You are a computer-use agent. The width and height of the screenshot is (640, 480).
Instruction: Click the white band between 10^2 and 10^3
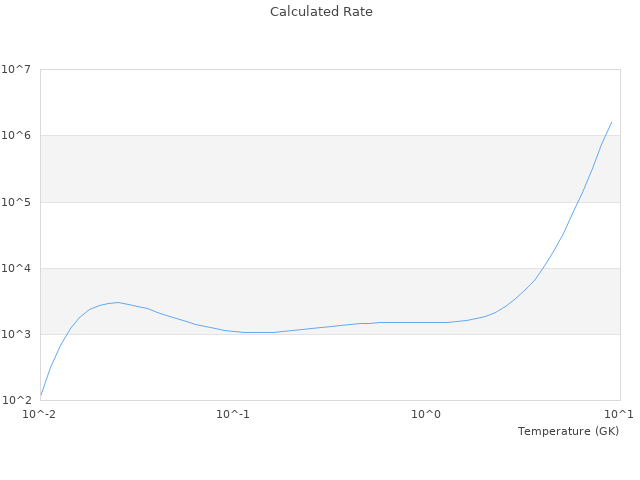[x=300, y=372]
